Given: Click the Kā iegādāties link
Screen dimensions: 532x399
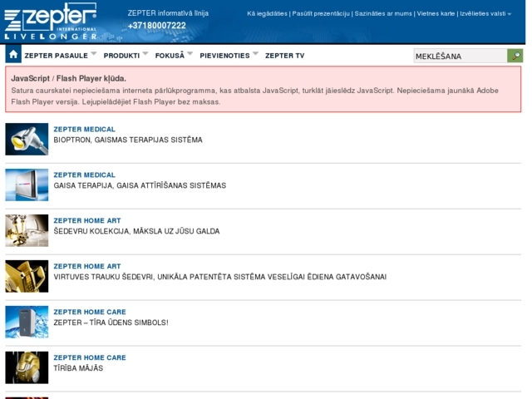Looking at the screenshot, I should pos(267,14).
